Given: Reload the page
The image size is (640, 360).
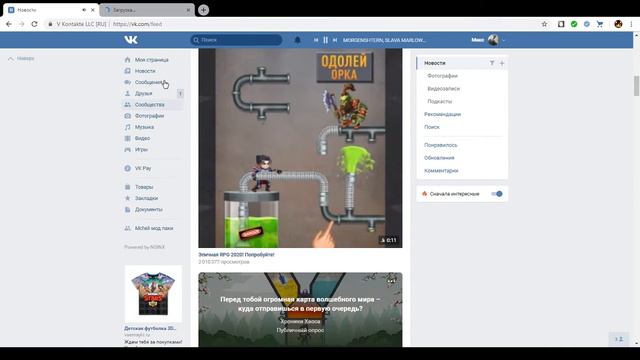Looking at the screenshot, I should (34, 24).
